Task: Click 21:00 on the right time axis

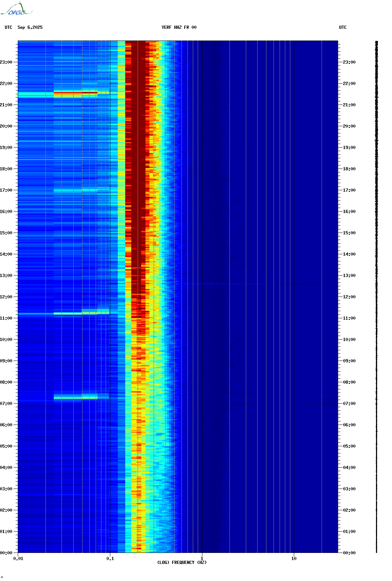Action: coord(349,105)
